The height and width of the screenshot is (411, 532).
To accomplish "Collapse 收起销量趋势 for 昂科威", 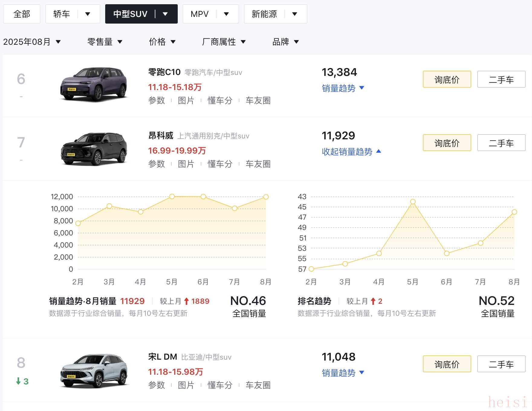I will pyautogui.click(x=351, y=152).
